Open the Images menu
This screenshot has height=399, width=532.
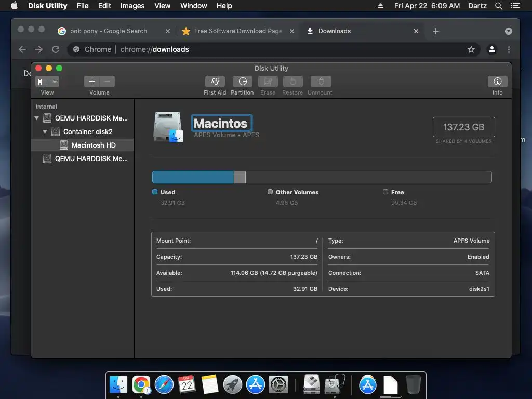[132, 6]
